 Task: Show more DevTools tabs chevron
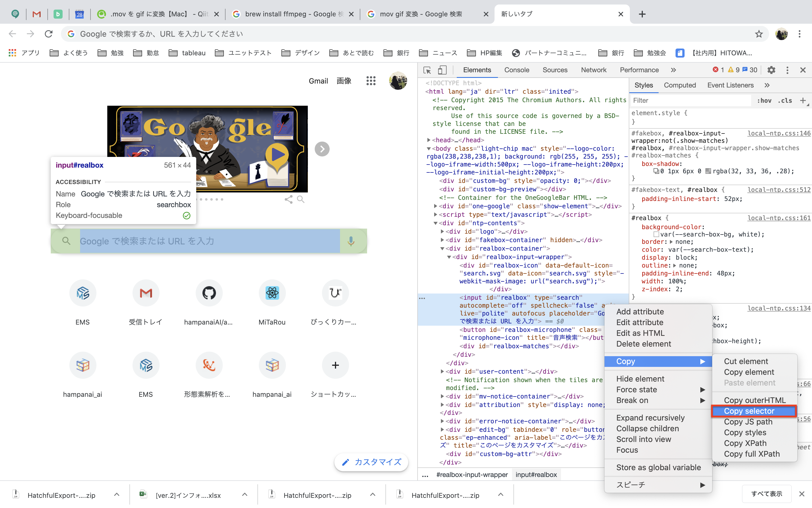(673, 70)
